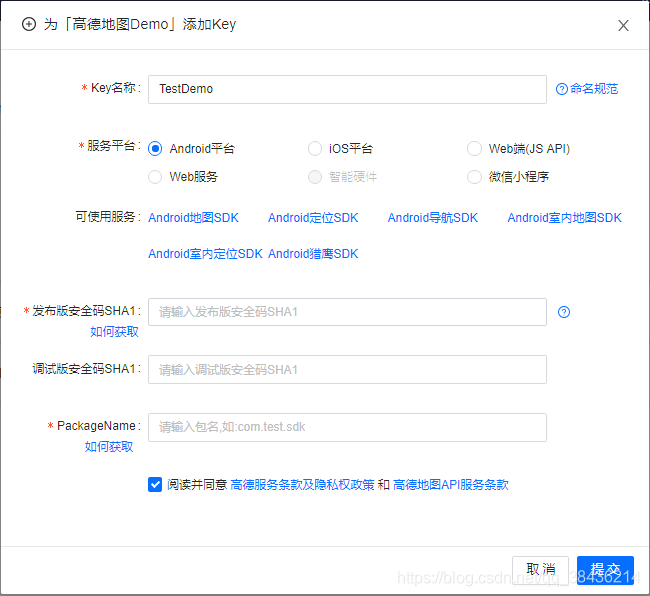Open 高德地图API服务条款 link
This screenshot has height=596, width=650.
click(451, 485)
